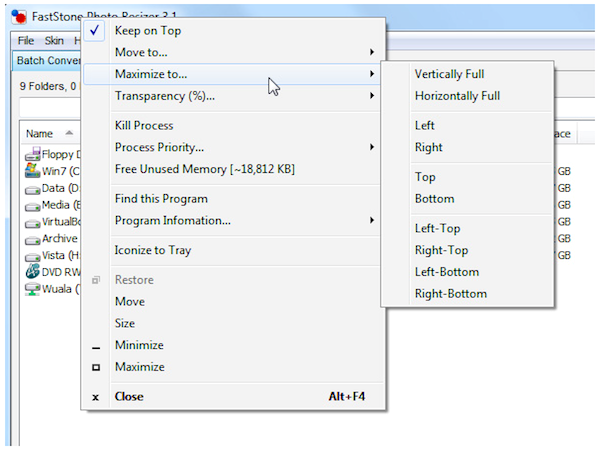This screenshot has width=600, height=455.
Task: Expand the Maximize to... submenu arrow
Action: click(x=372, y=74)
